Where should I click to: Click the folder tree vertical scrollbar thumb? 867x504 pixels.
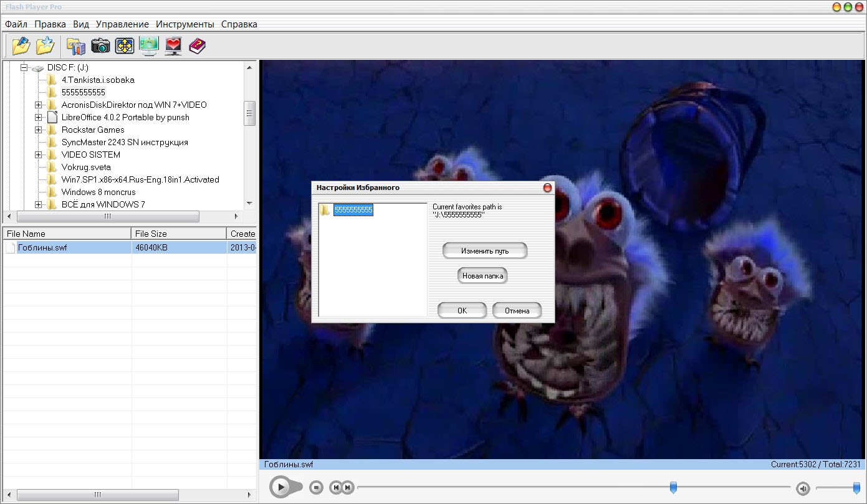[x=250, y=113]
